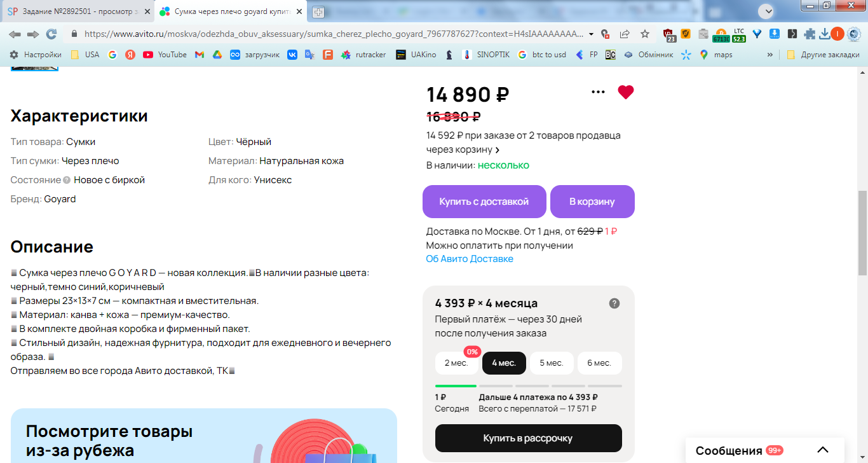The width and height of the screenshot is (868, 463).
Task: Open the three-dot listing options menu
Action: tap(598, 92)
